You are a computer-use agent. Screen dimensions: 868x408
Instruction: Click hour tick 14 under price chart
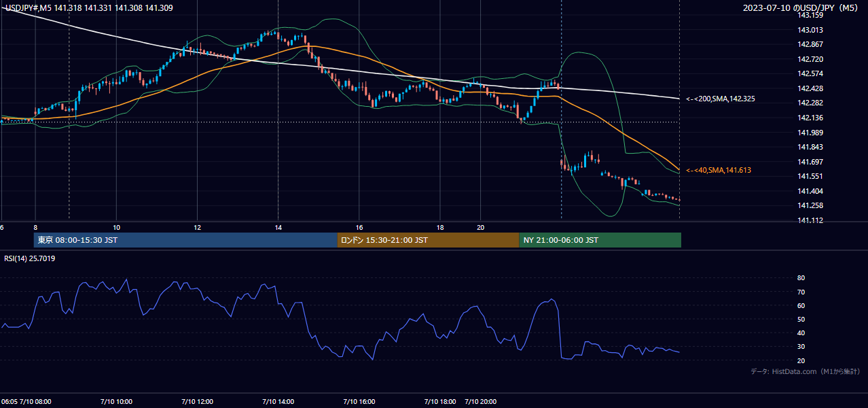tap(278, 227)
